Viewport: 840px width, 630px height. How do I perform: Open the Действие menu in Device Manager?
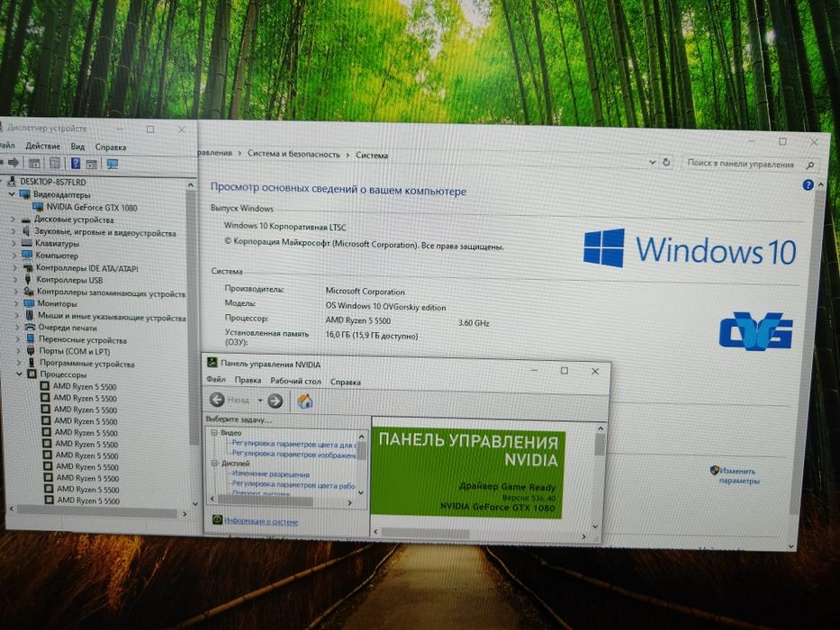(43, 146)
